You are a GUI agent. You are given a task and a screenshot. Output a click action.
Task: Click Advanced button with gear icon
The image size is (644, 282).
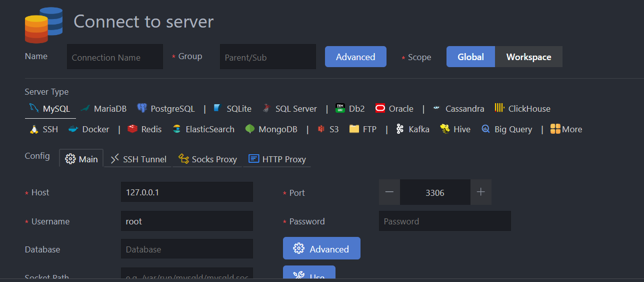[321, 248]
